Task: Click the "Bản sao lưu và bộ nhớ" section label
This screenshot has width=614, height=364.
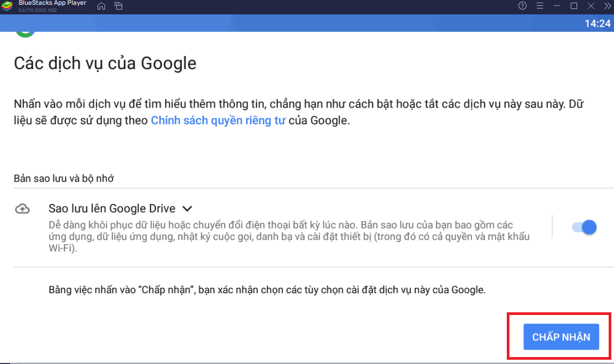Action: [63, 179]
